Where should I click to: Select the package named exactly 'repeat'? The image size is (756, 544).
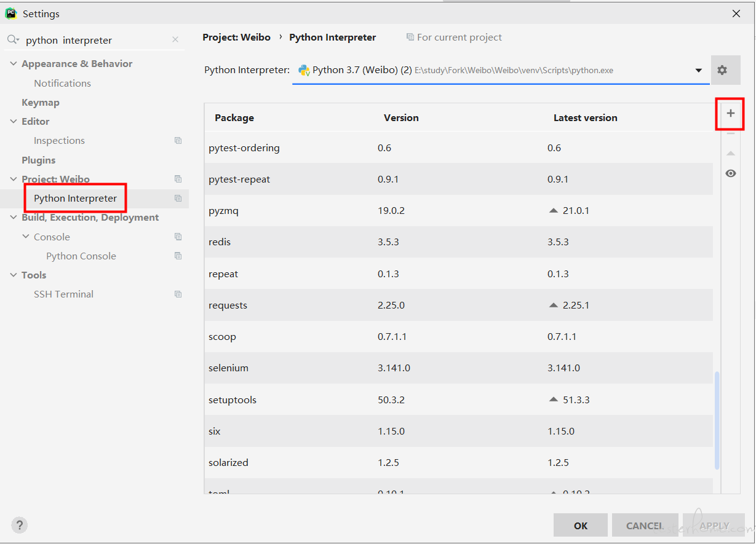(223, 274)
